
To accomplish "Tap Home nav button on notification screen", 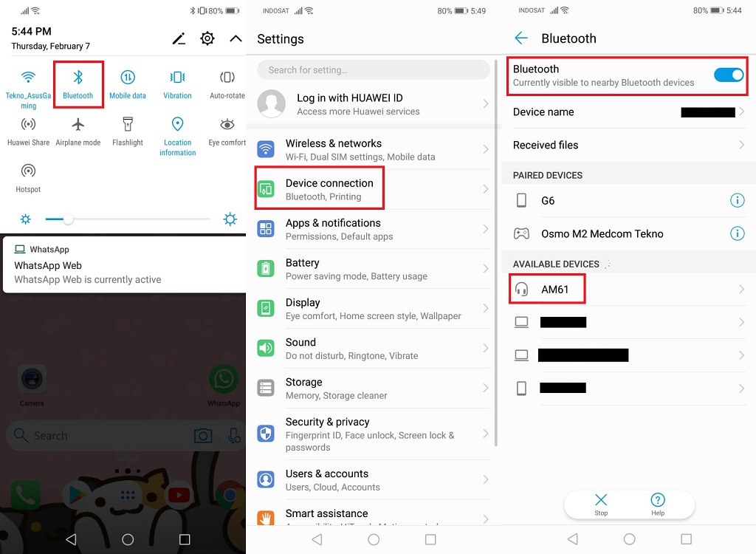I will click(x=128, y=539).
